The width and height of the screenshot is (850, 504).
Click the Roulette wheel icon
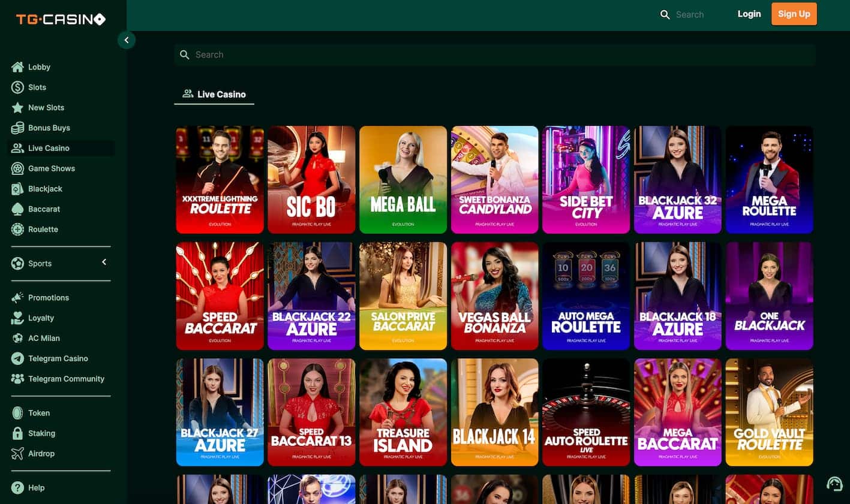click(x=17, y=230)
